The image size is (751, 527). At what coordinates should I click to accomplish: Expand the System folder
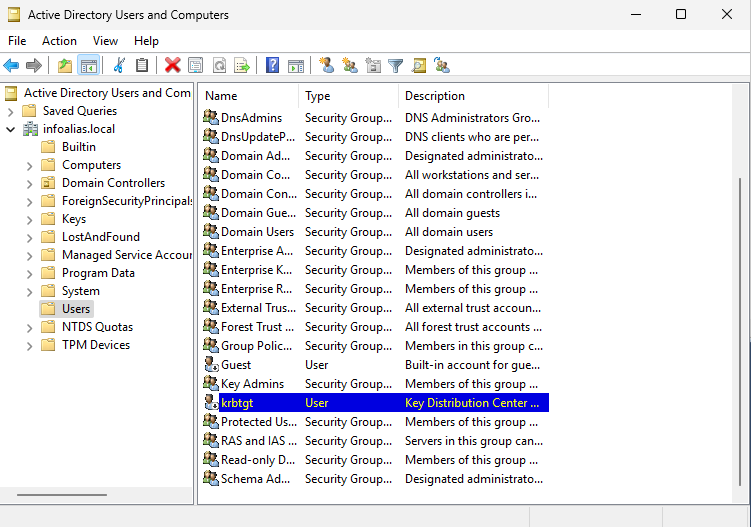coord(30,291)
